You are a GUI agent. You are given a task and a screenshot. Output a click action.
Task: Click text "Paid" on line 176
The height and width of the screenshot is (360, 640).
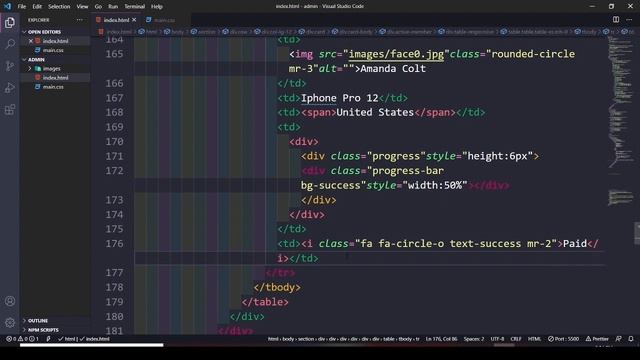pos(575,244)
